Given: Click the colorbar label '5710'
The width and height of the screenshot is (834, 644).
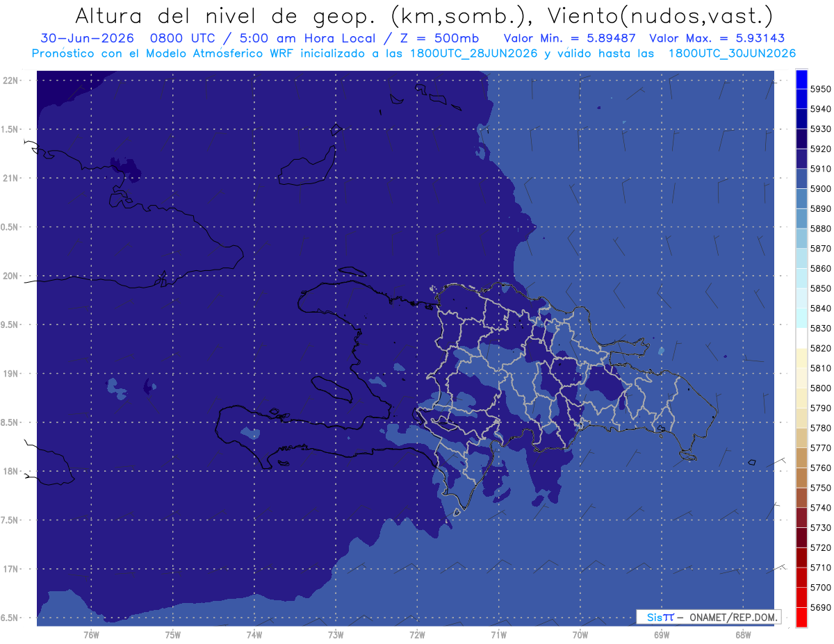Looking at the screenshot, I should pos(821,568).
